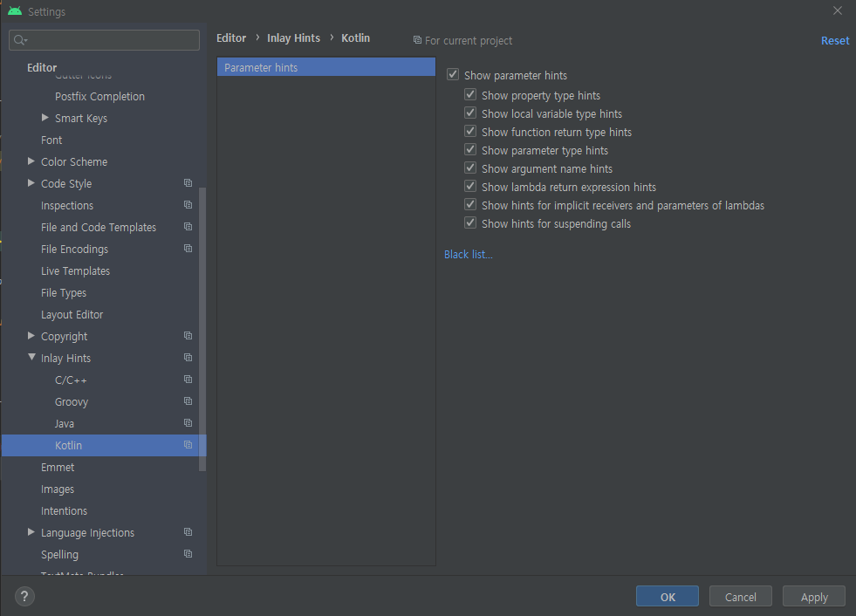The image size is (856, 616).
Task: Open Font settings page
Action: point(51,140)
